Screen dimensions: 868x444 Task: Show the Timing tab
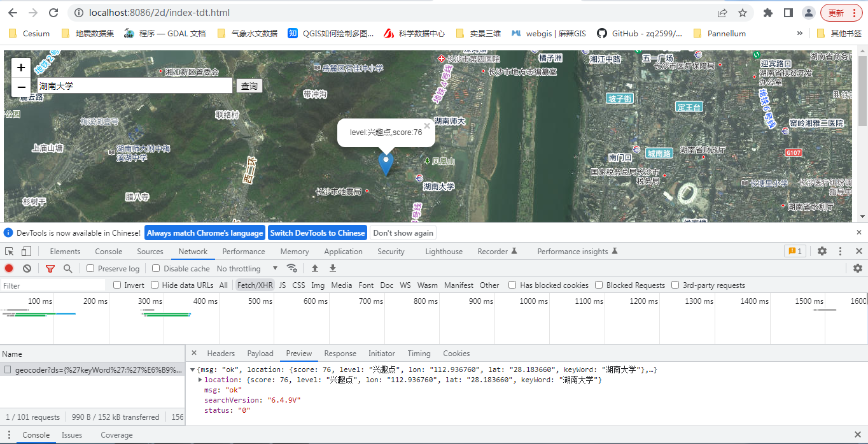tap(419, 353)
